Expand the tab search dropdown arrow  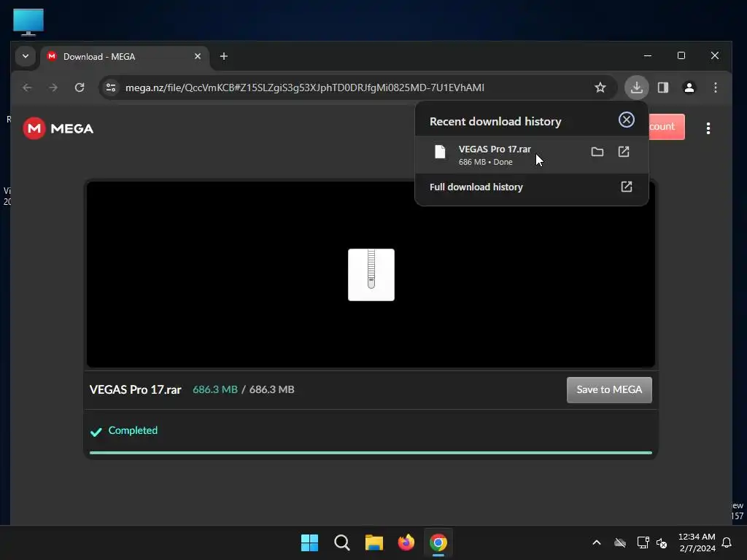coord(26,56)
